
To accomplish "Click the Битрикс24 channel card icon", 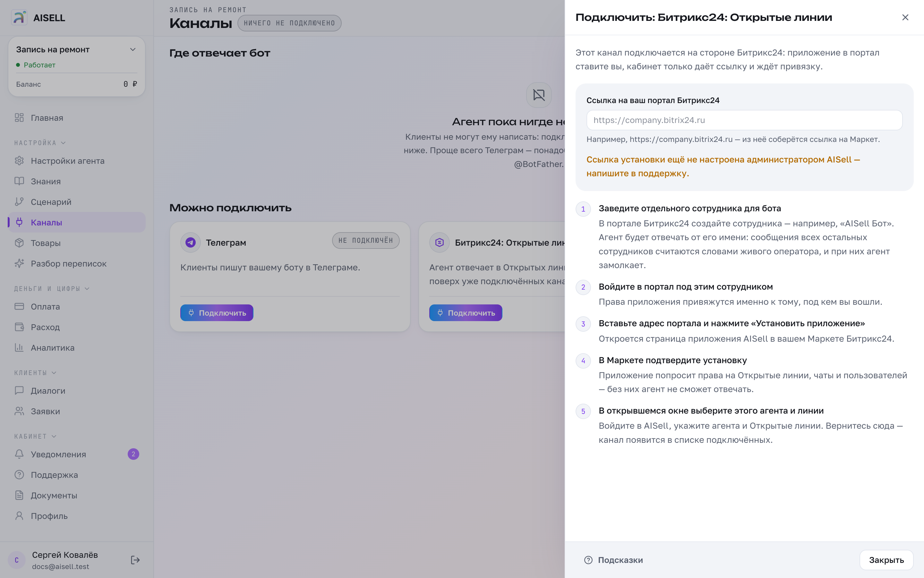I will coord(440,242).
